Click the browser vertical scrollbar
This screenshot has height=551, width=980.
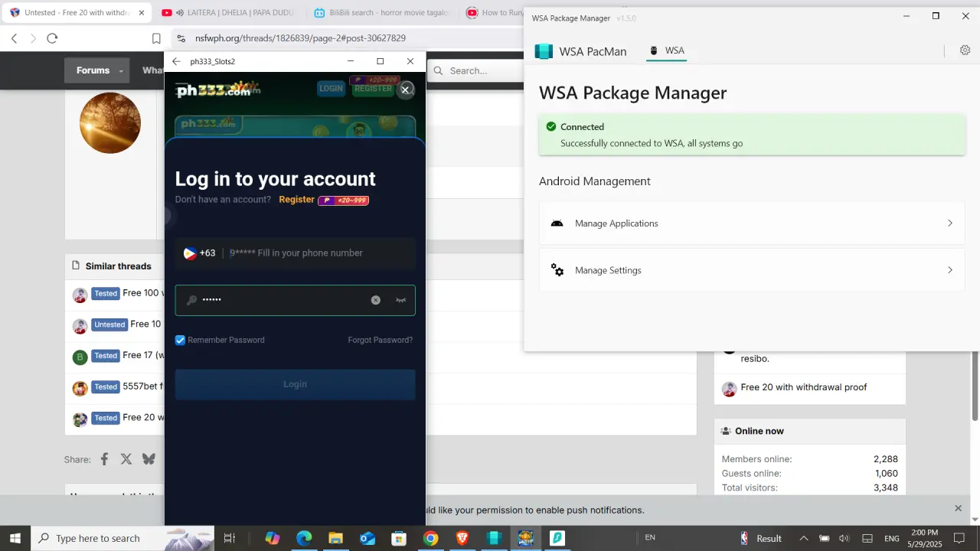(x=975, y=386)
